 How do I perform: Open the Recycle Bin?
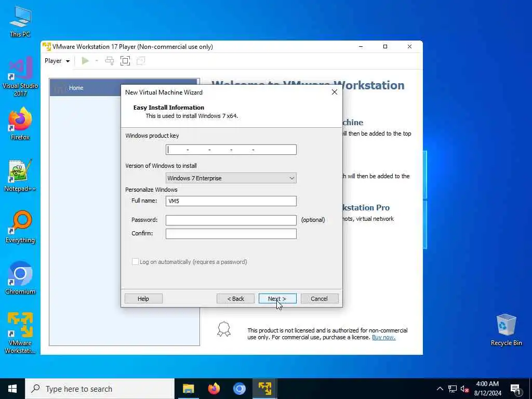coord(506,330)
